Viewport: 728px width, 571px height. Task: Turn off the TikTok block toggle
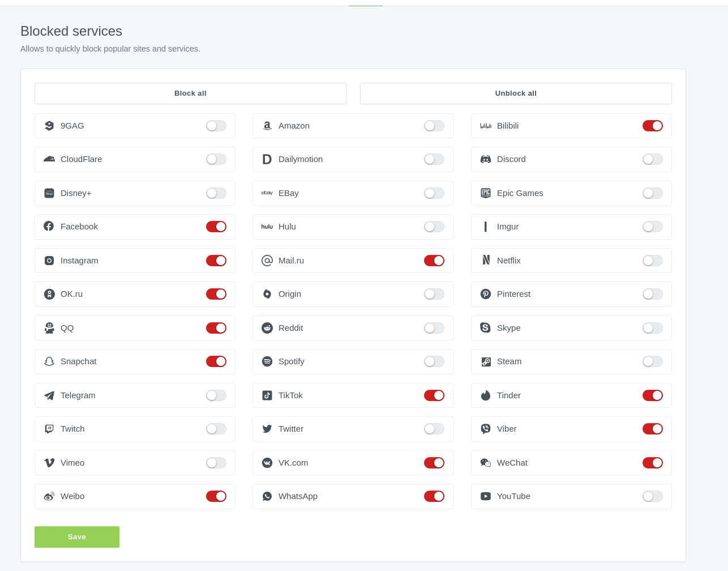pos(434,395)
